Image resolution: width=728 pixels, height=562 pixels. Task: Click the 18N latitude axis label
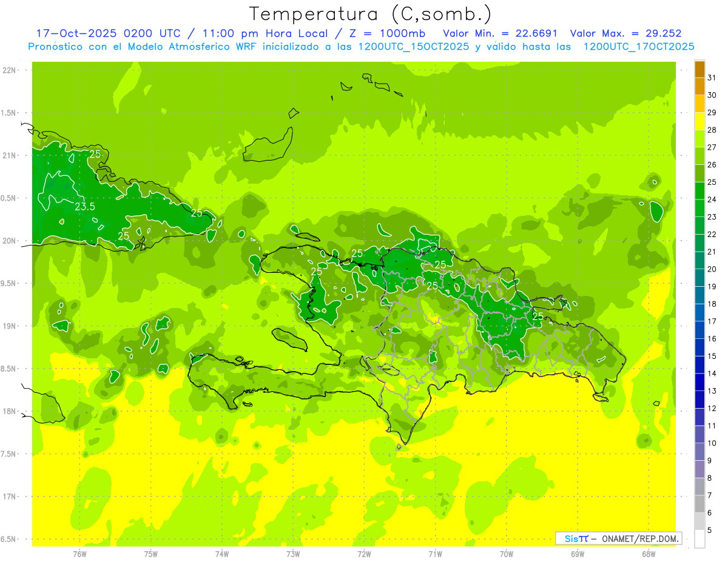click(9, 412)
